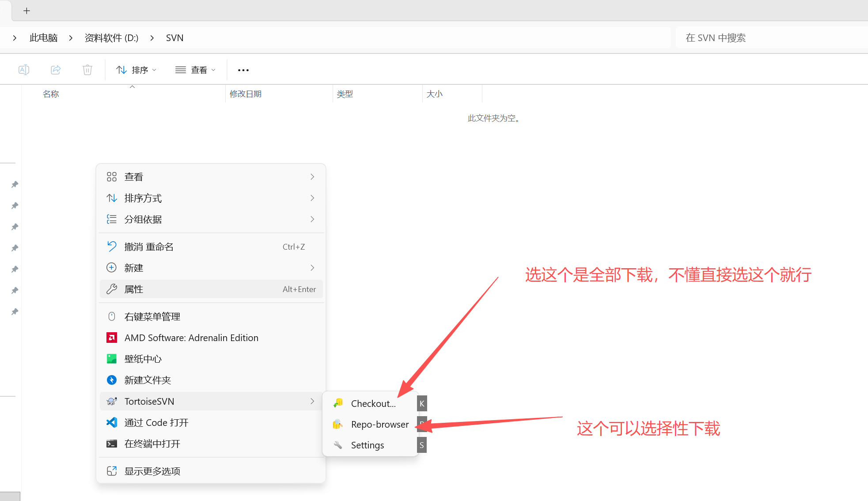Click the share icon in toolbar
868x501 pixels.
click(x=56, y=70)
